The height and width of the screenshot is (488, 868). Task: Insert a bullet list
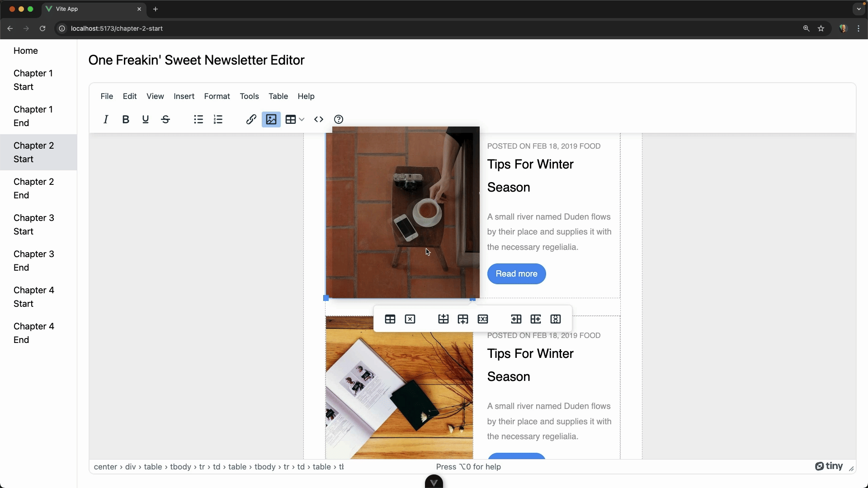(x=198, y=119)
